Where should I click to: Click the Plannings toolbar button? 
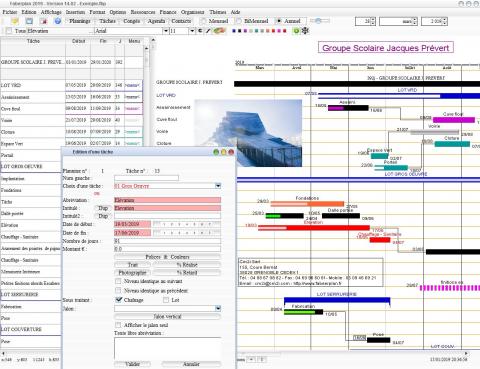(80, 21)
